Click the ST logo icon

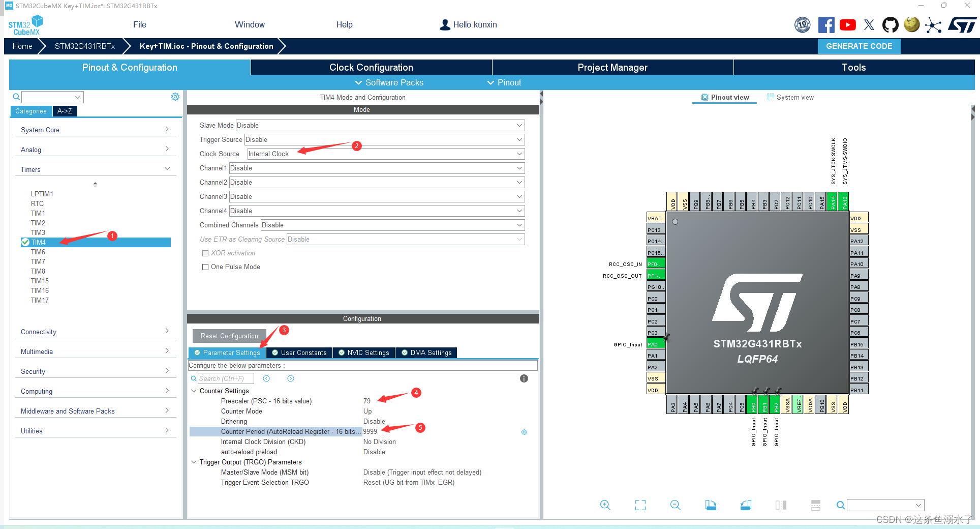point(962,25)
